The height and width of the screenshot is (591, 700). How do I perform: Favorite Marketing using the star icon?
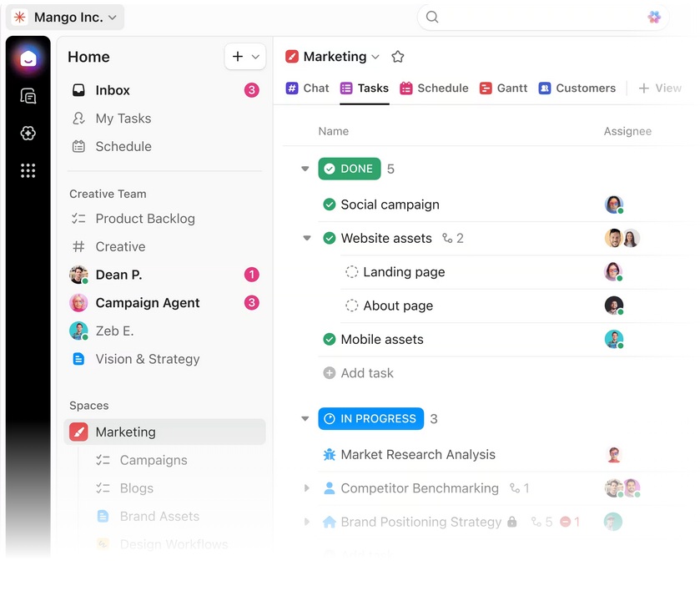(x=397, y=57)
